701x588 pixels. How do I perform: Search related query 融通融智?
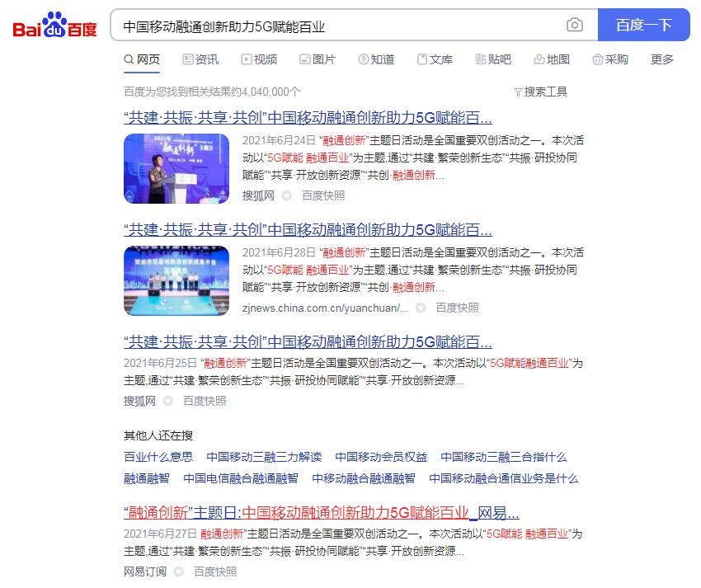point(147,478)
